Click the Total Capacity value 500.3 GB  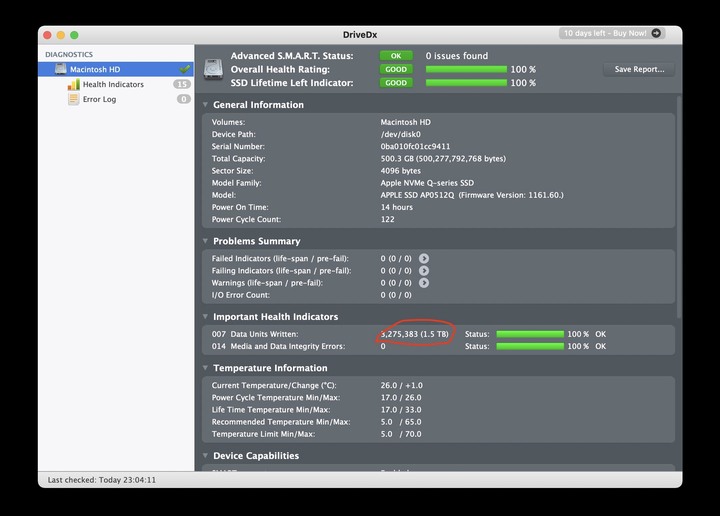(x=443, y=159)
